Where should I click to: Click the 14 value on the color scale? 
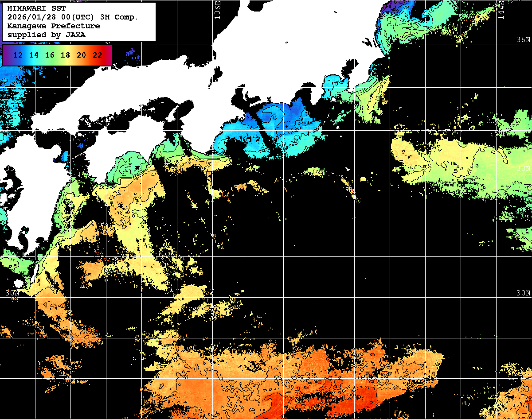click(34, 55)
